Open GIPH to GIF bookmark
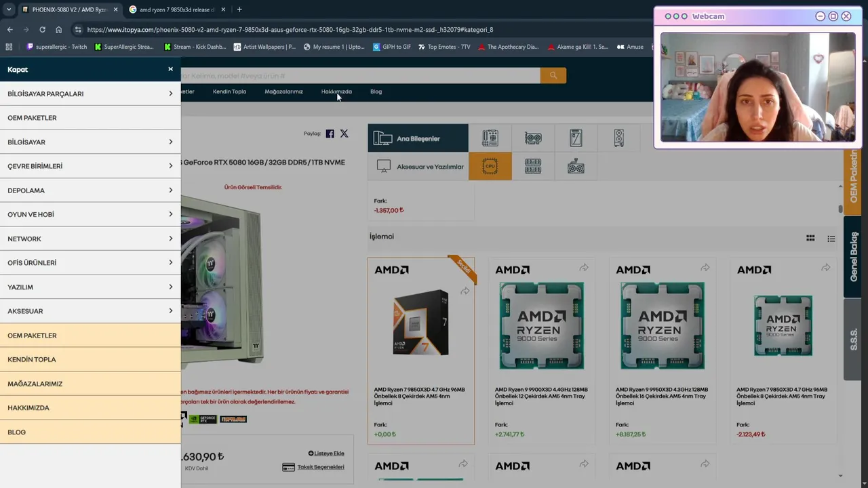The image size is (868, 488). 392,47
